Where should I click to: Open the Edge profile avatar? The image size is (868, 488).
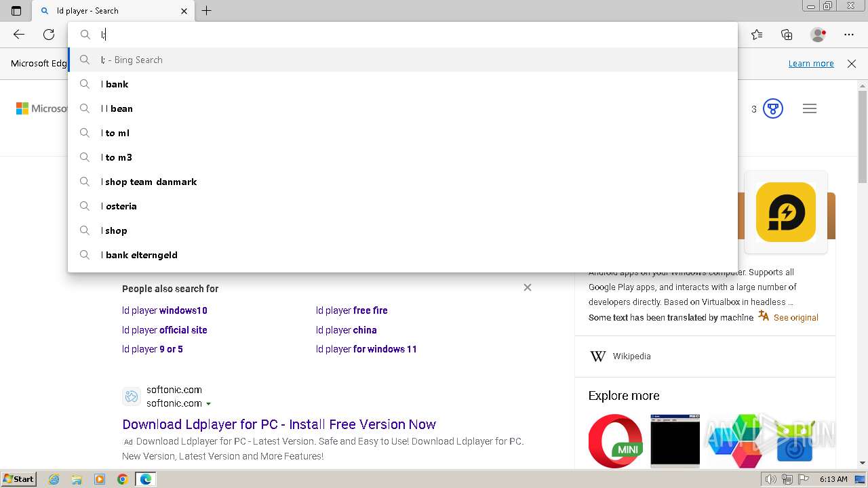(x=818, y=35)
